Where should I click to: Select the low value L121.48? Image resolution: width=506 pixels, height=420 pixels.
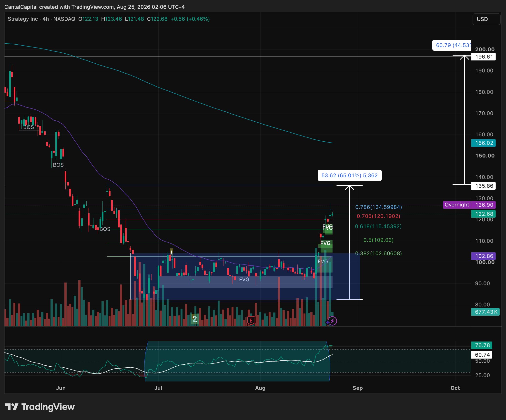point(134,19)
